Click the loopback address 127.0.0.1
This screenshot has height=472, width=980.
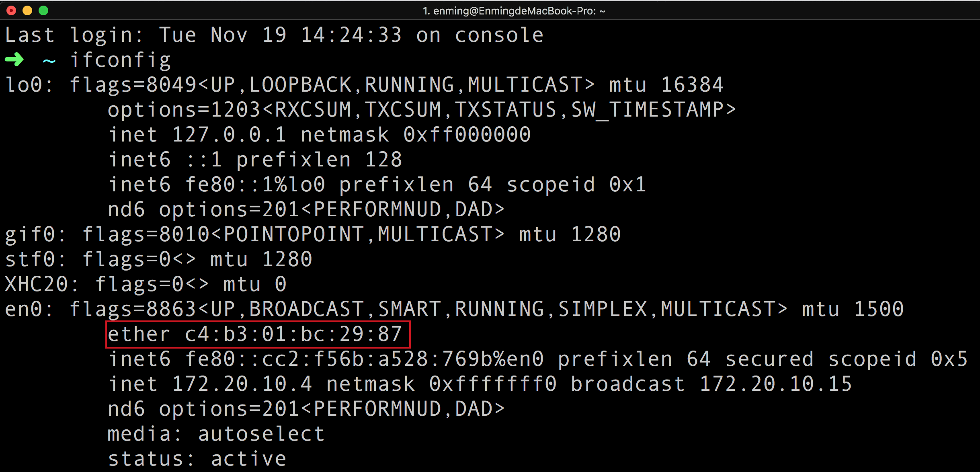(229, 135)
